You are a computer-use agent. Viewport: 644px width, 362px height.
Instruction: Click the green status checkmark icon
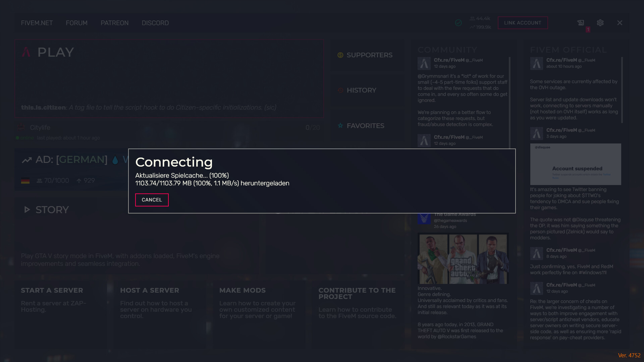click(x=458, y=23)
